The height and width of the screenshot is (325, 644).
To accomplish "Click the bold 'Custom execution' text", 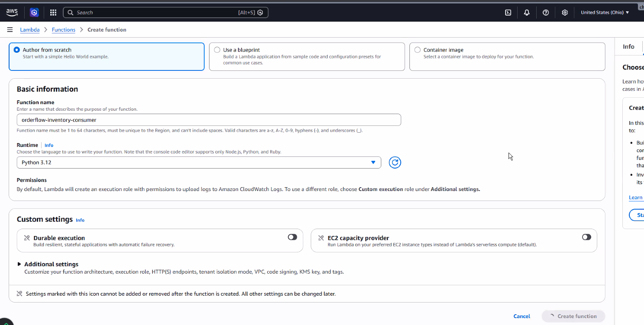I will click(381, 189).
